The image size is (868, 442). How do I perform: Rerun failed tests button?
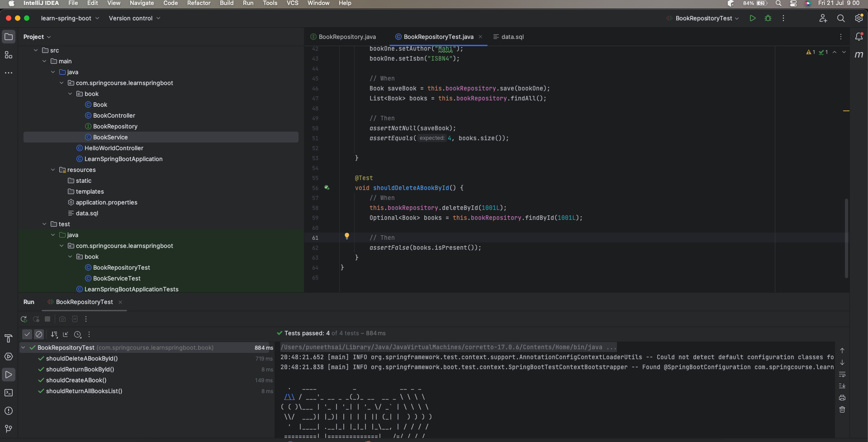36,319
